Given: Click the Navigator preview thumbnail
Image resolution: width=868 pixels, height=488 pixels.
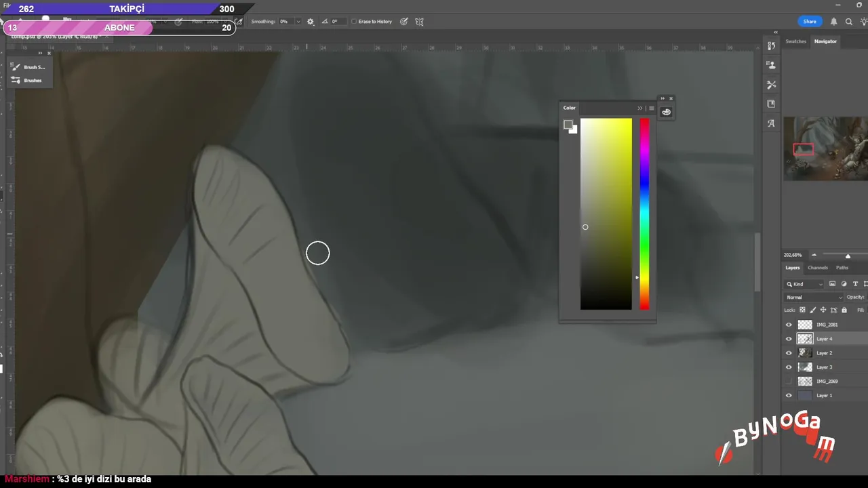Looking at the screenshot, I should [825, 148].
